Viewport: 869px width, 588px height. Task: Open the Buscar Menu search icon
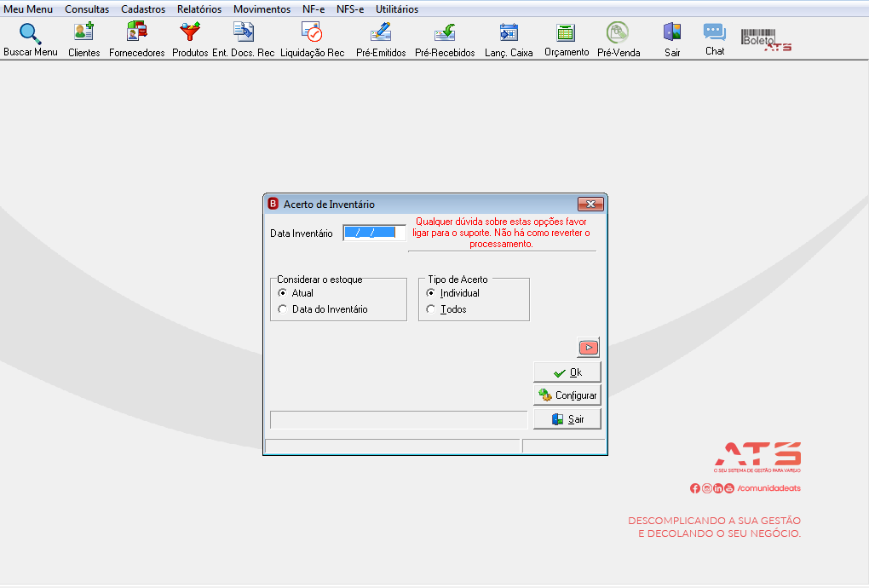30,33
